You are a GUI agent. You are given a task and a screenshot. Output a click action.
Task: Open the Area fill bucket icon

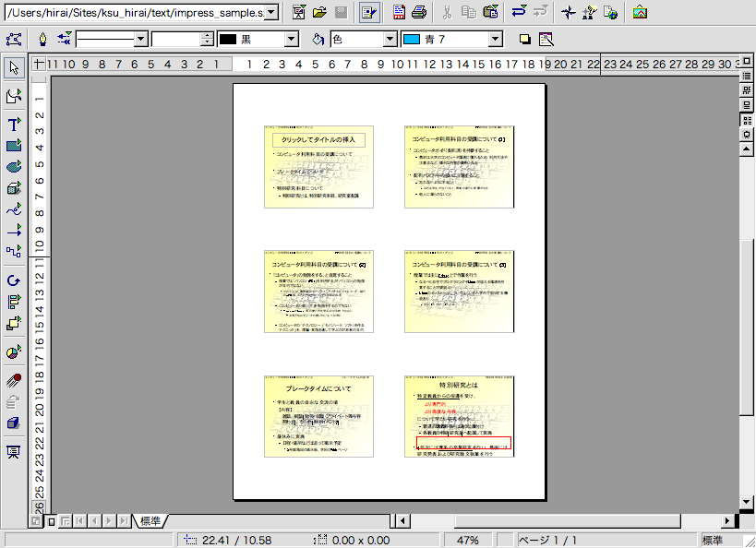[x=318, y=39]
